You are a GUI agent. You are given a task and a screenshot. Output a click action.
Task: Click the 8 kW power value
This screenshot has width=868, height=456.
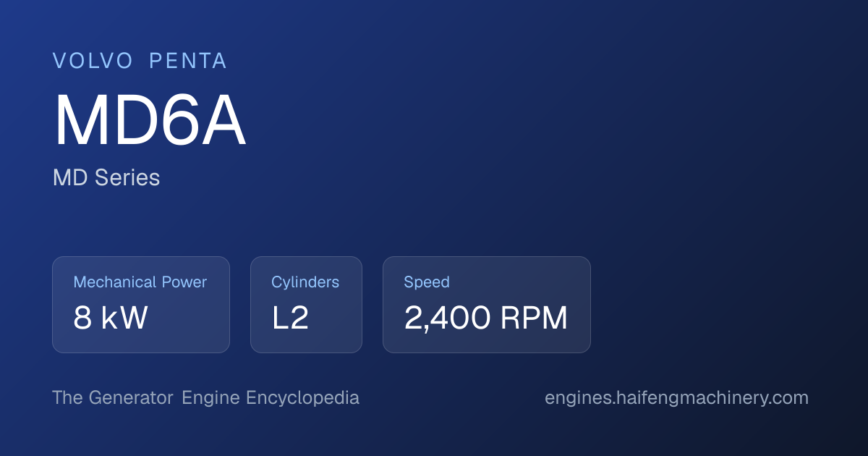(111, 318)
